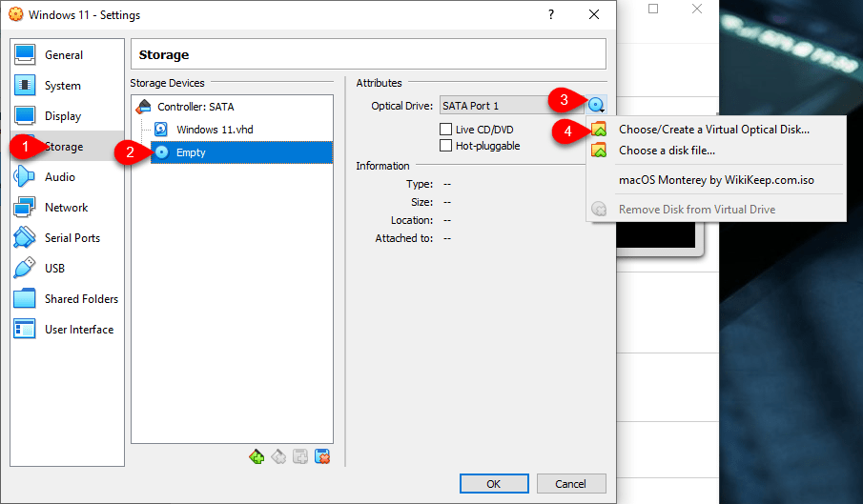Click Remove Disk from Virtual Drive
The height and width of the screenshot is (504, 863).
(716, 210)
